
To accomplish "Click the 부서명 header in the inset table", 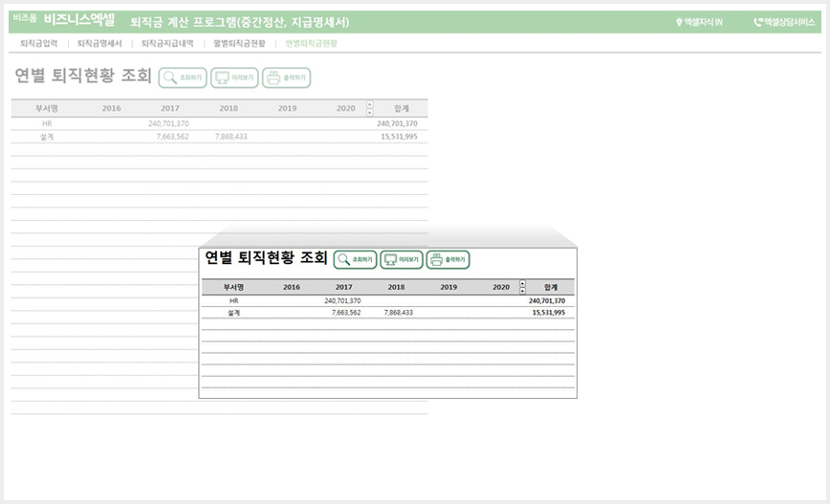I will pyautogui.click(x=233, y=288).
